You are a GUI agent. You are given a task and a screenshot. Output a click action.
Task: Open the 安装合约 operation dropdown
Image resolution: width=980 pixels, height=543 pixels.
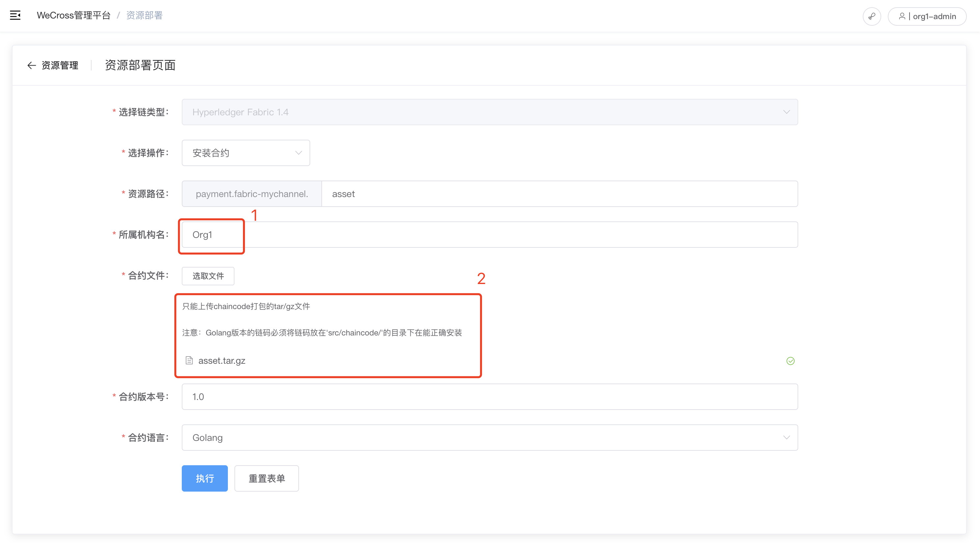tap(246, 153)
